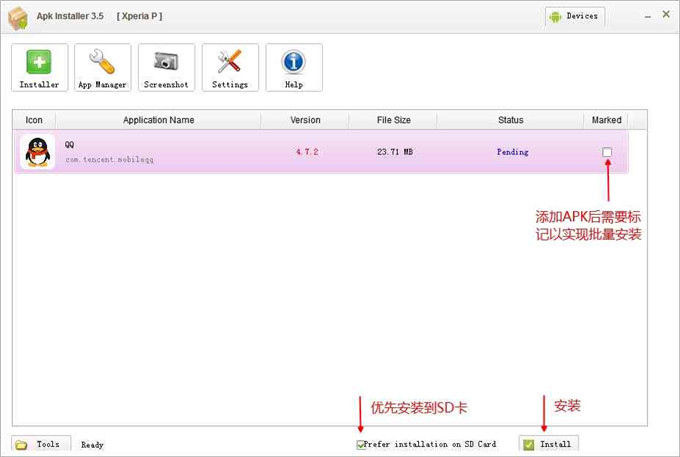Viewport: 680px width, 457px height.
Task: Click the Screenshot camera icon
Action: [x=166, y=67]
